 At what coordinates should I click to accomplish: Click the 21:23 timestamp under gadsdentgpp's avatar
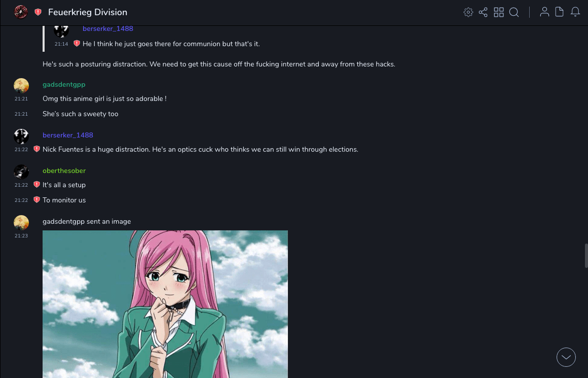point(21,236)
